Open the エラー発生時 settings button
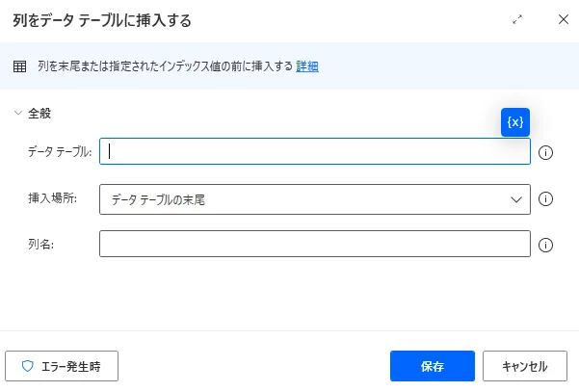 tap(62, 366)
